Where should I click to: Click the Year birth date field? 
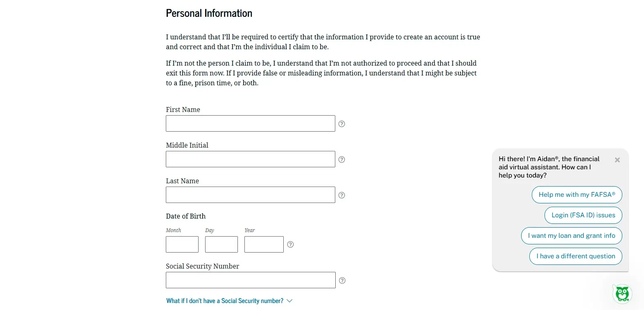(x=264, y=244)
